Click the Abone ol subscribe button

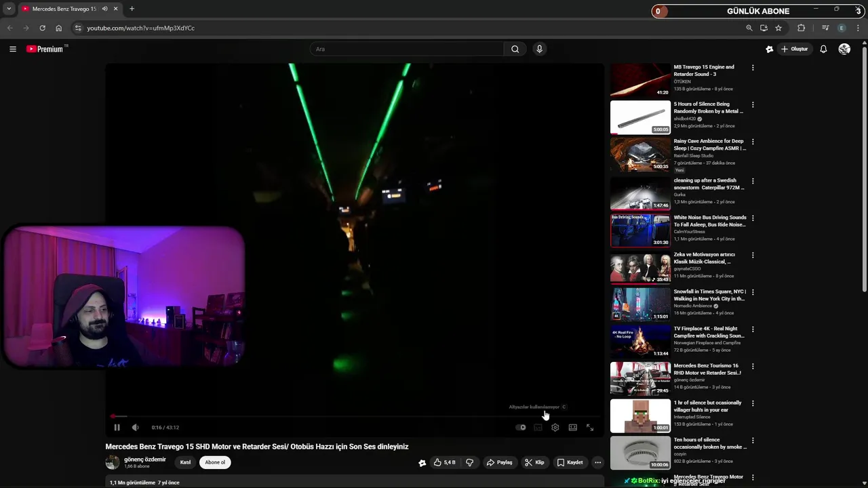click(x=215, y=462)
